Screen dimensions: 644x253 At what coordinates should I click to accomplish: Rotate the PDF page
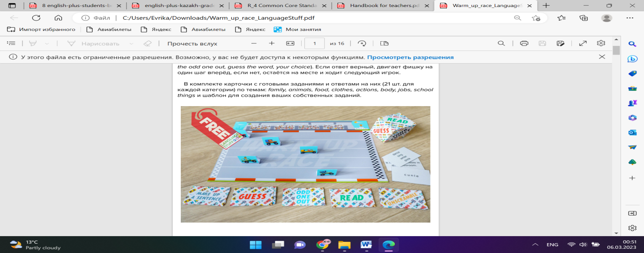(x=362, y=43)
